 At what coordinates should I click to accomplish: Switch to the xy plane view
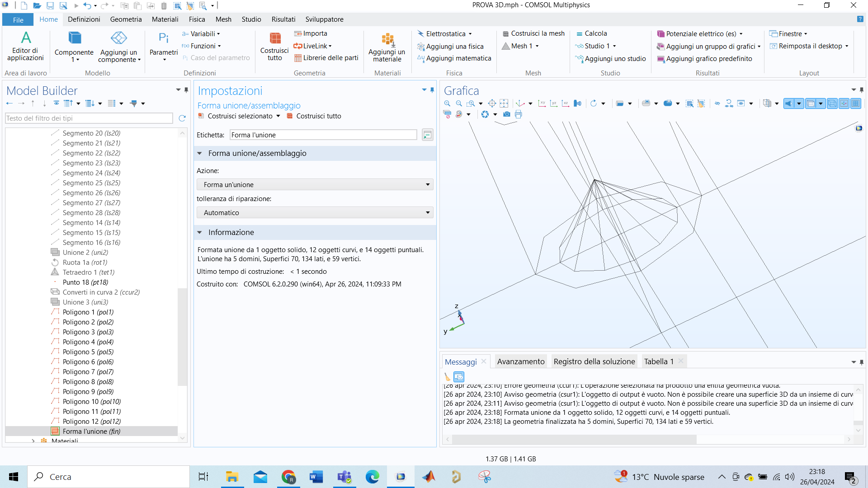(x=542, y=103)
